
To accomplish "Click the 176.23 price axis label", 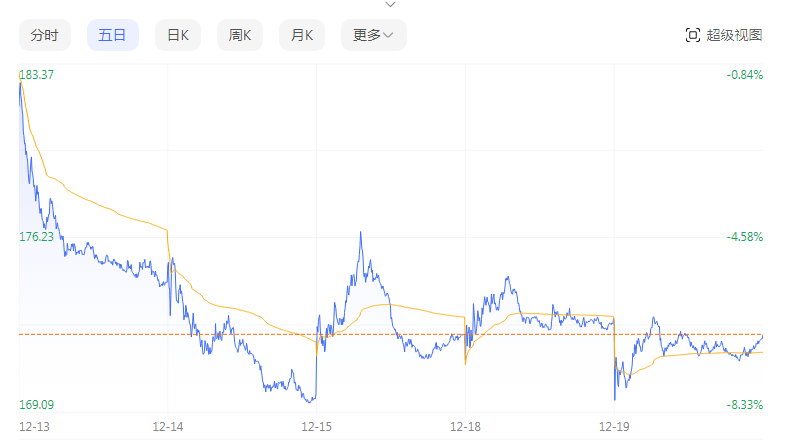I will pos(37,237).
